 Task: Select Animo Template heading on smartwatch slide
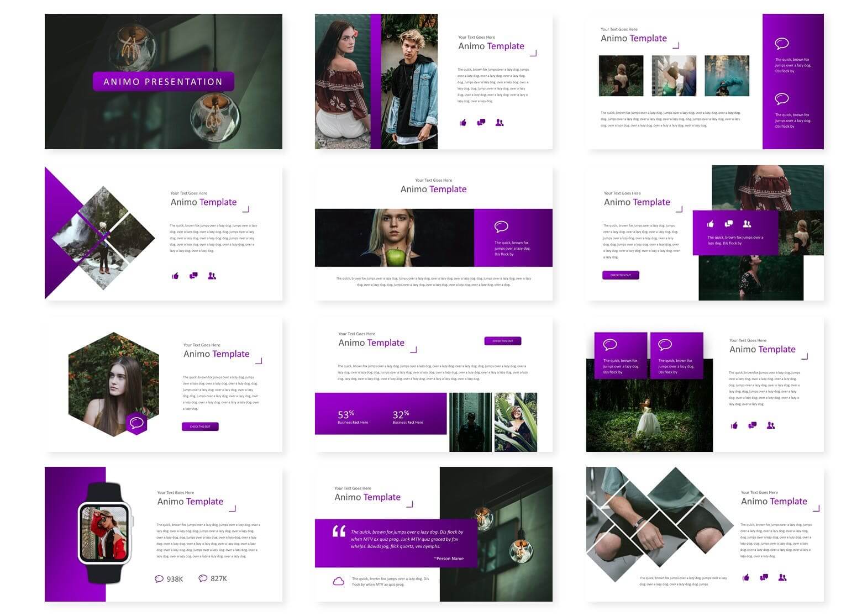190,502
